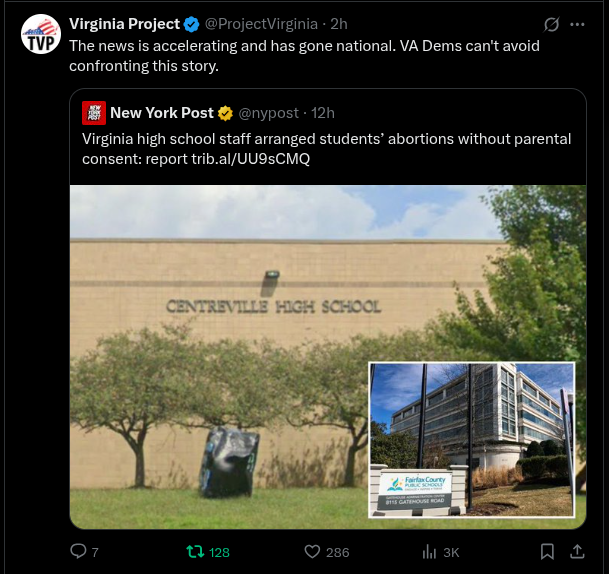This screenshot has width=609, height=574.
Task: Like the post with heart icon
Action: click(x=312, y=551)
